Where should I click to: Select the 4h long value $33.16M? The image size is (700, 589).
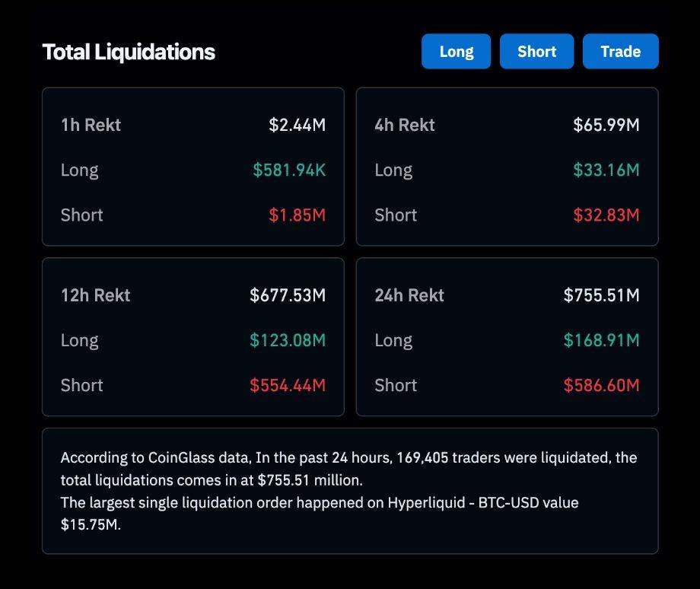(x=606, y=170)
